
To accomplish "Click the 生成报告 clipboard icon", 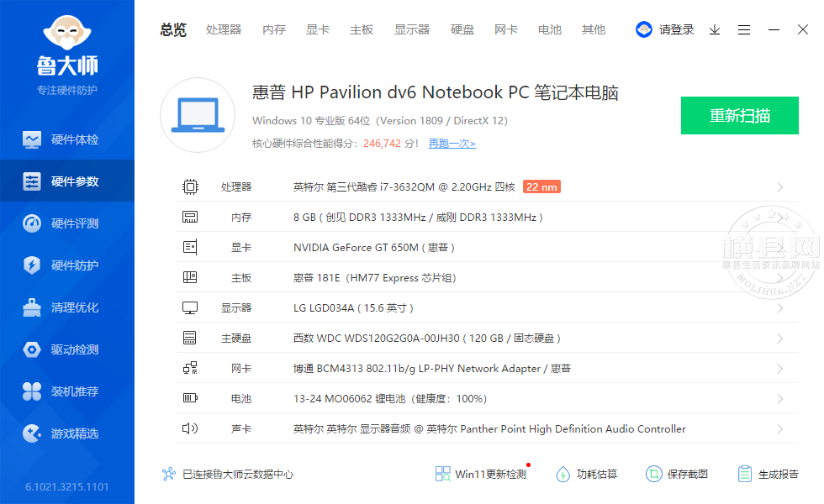I will click(745, 474).
